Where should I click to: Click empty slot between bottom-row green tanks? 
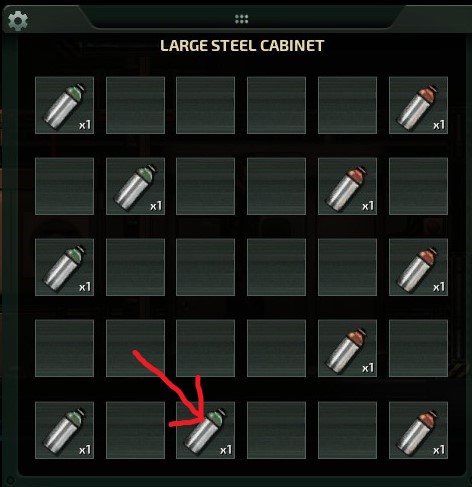pos(135,430)
